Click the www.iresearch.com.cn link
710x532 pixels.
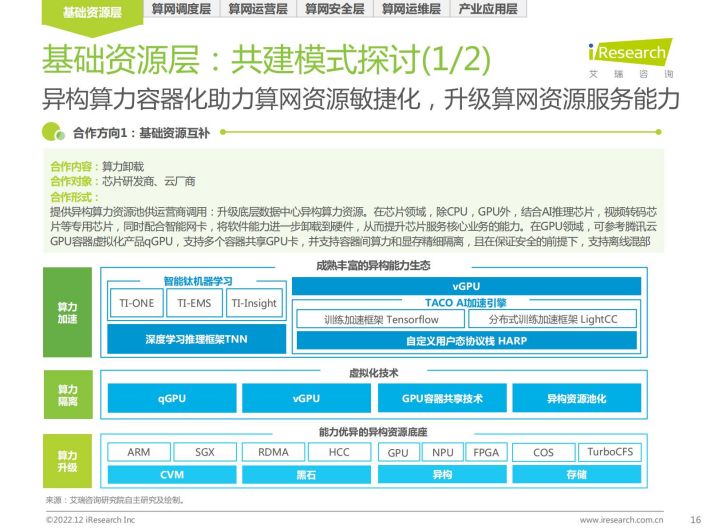click(621, 520)
